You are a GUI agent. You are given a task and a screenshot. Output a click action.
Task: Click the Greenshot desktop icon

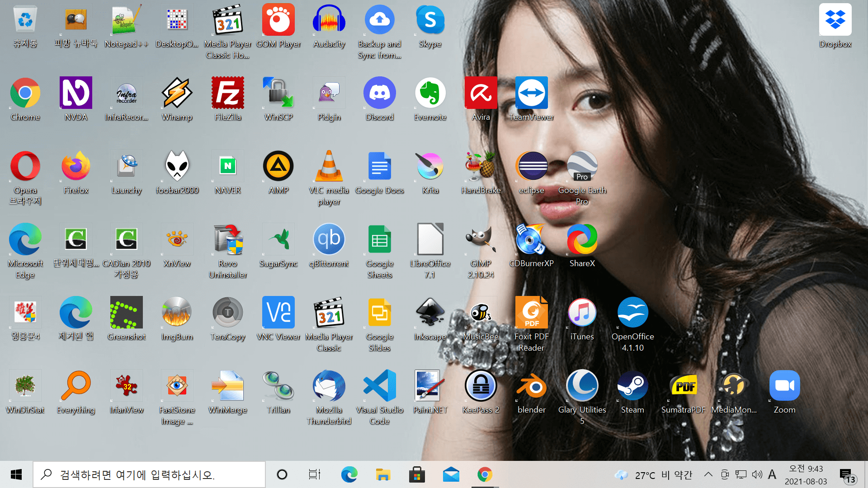tap(127, 319)
